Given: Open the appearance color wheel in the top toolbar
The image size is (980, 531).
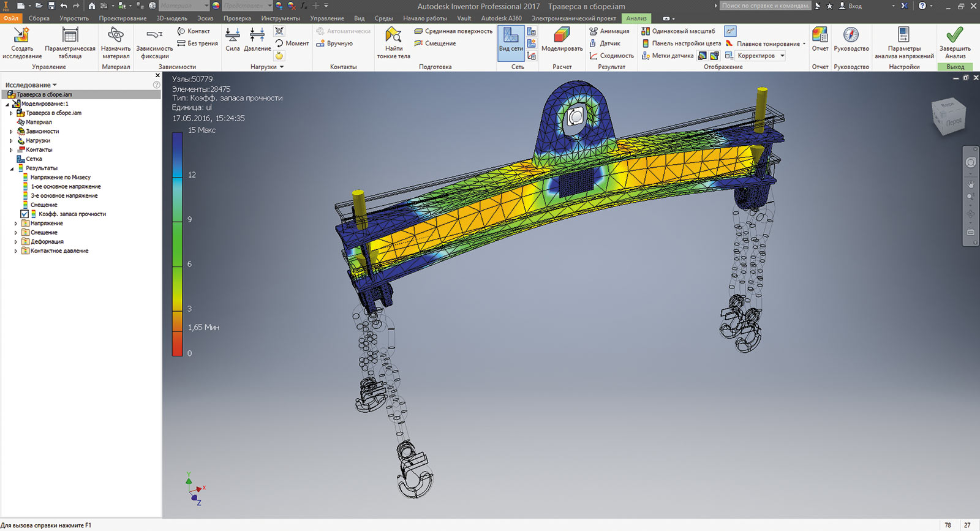Looking at the screenshot, I should pyautogui.click(x=216, y=6).
